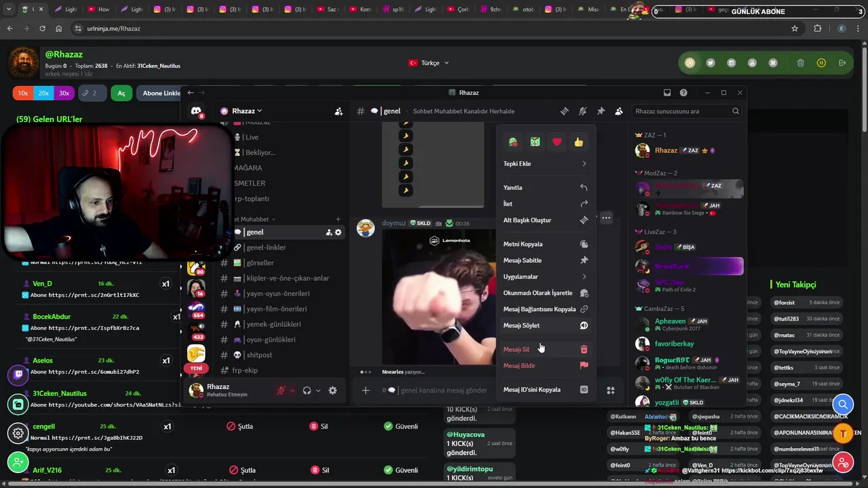The height and width of the screenshot is (488, 868).
Task: Toggle the headphones deafen icon
Action: click(307, 390)
